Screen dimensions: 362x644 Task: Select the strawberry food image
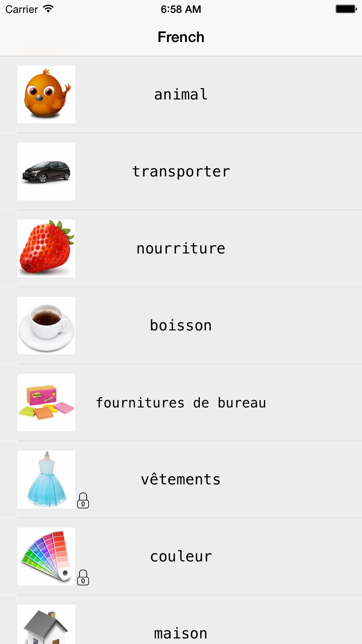click(46, 248)
